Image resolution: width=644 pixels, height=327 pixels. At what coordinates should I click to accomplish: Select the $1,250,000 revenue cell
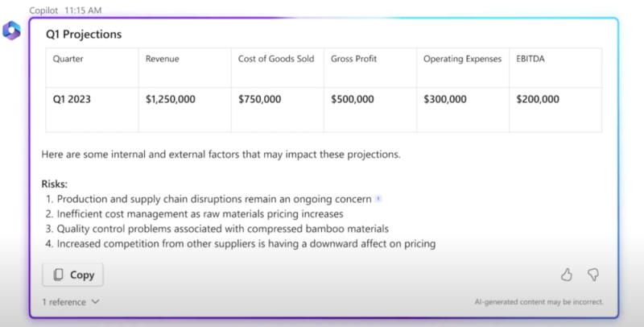(171, 100)
